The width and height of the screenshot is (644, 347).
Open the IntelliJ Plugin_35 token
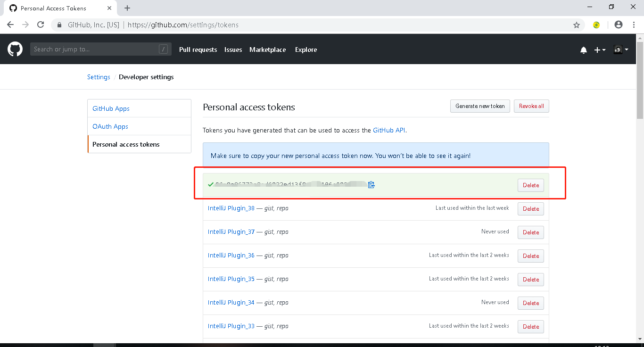(231, 279)
